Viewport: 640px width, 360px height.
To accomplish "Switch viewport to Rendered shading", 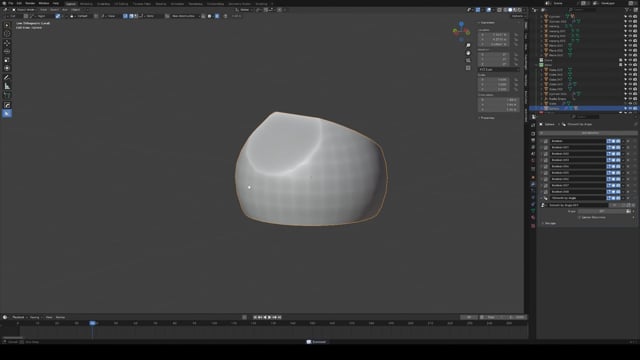I will [519, 10].
